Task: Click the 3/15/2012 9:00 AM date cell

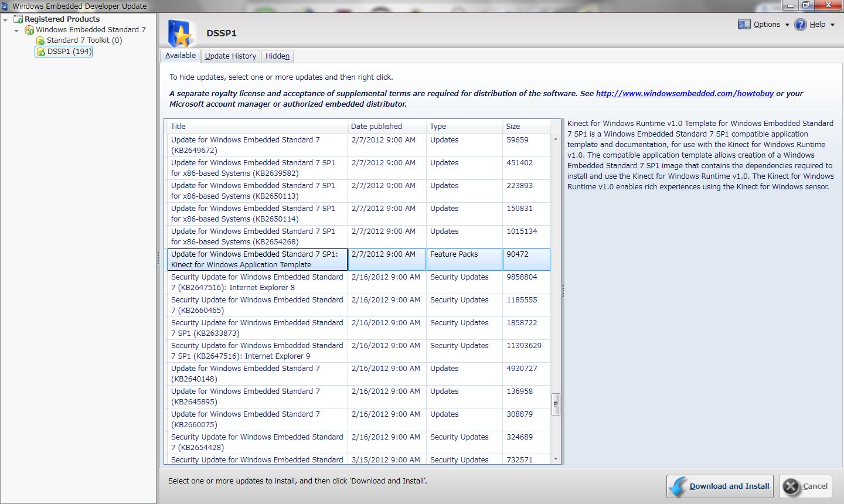Action: tap(386, 460)
